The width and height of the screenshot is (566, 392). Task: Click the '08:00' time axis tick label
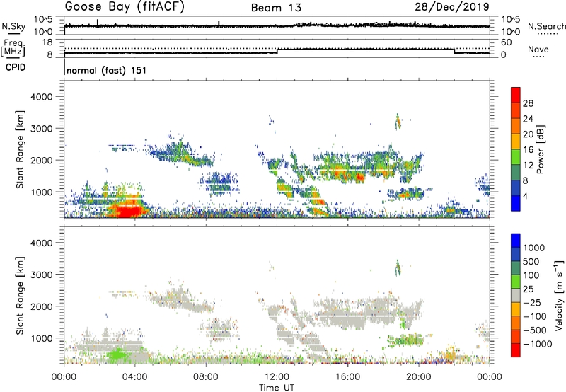(206, 377)
